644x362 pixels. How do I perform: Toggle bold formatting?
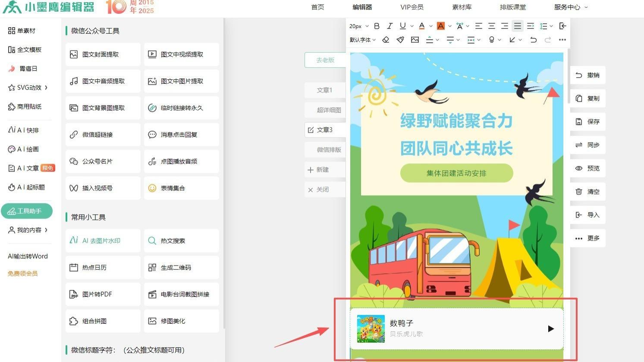[x=376, y=26]
